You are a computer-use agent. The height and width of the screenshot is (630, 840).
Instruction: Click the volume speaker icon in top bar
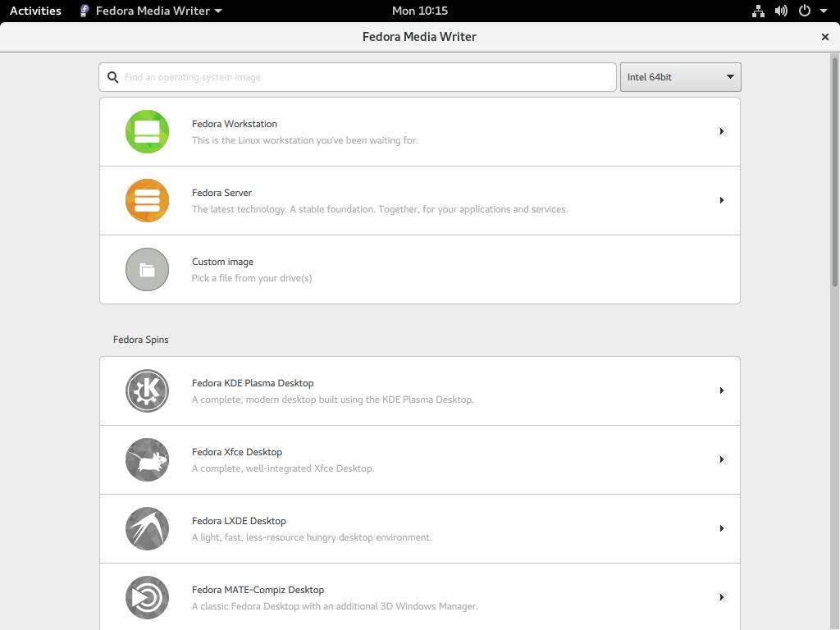point(781,11)
